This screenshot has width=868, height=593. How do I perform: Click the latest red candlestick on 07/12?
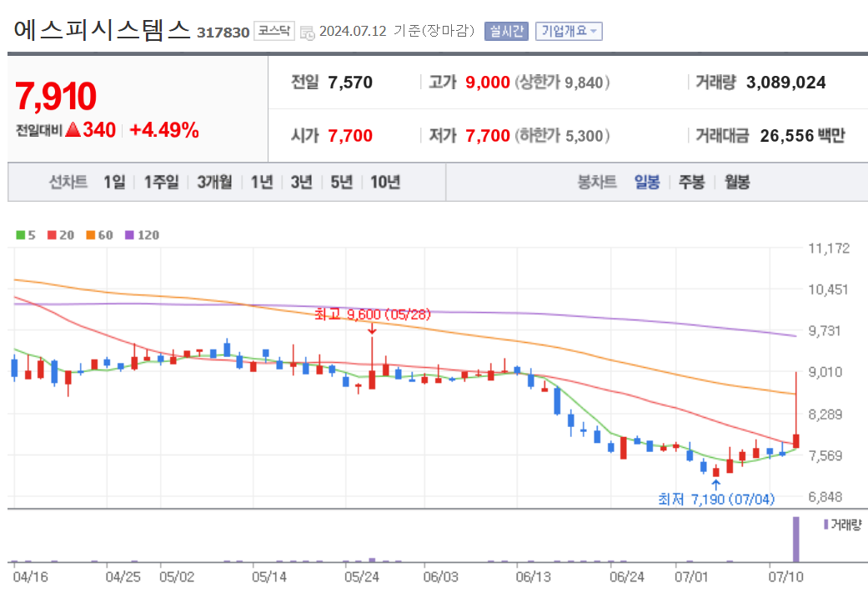pyautogui.click(x=796, y=440)
